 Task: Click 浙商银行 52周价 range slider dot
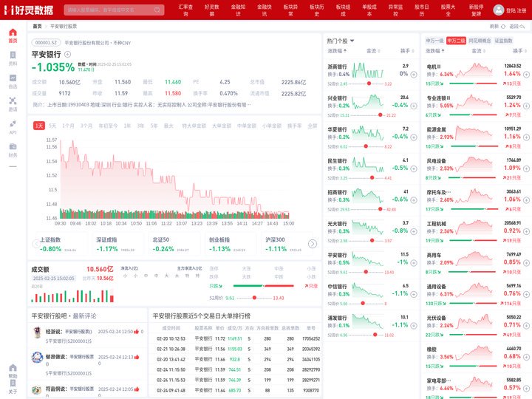tap(369, 83)
